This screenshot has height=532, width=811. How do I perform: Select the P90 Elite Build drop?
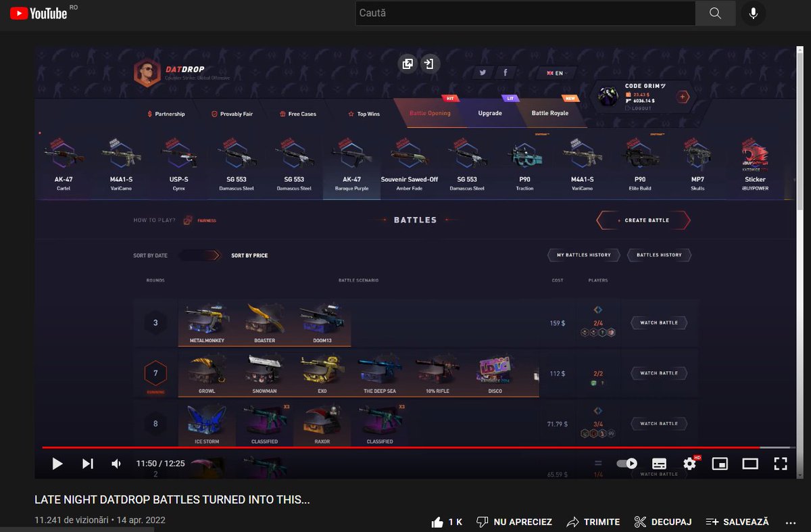pos(640,166)
